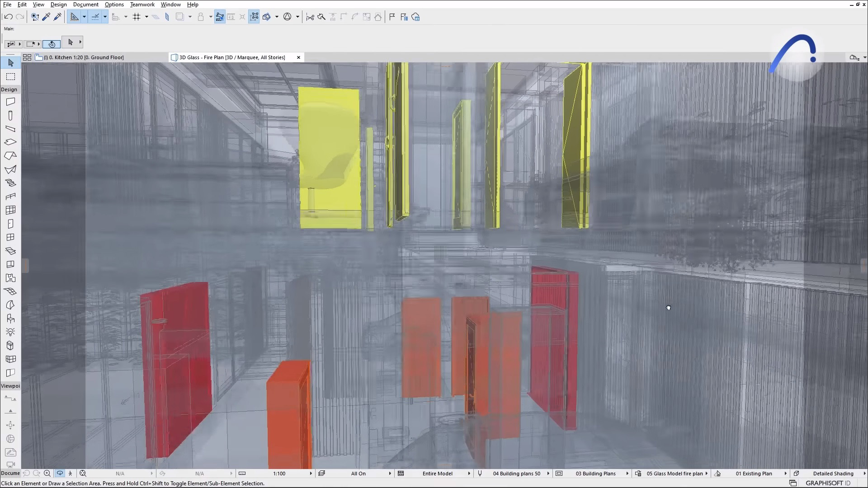
Task: Select the Arrow tool in the toolbox
Action: (10, 63)
